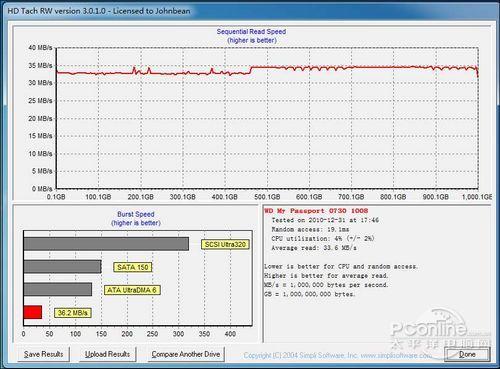Click the Save Results button
The width and height of the screenshot is (500, 369).
pyautogui.click(x=43, y=354)
